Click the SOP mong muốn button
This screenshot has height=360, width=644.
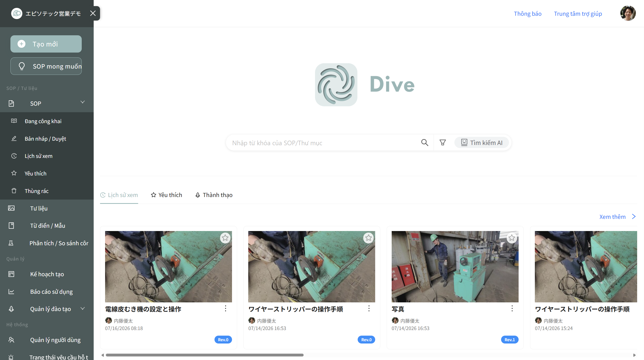[x=46, y=66]
